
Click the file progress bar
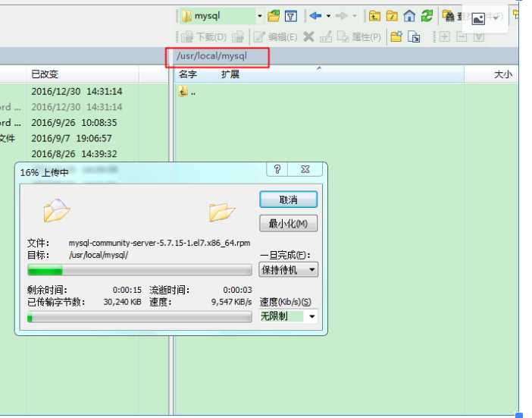point(139,271)
